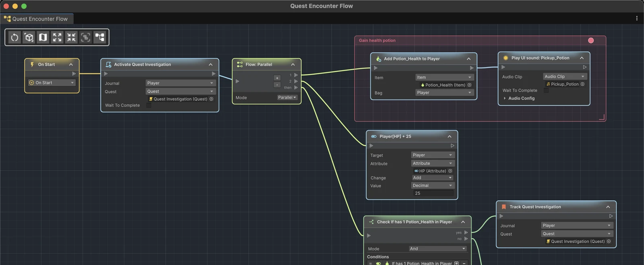
Task: Click the value field containing 25
Action: (x=433, y=193)
